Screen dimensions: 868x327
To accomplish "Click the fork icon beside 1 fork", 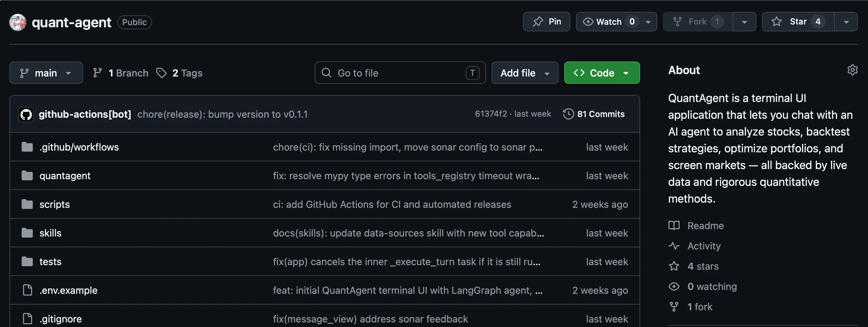I will point(674,307).
